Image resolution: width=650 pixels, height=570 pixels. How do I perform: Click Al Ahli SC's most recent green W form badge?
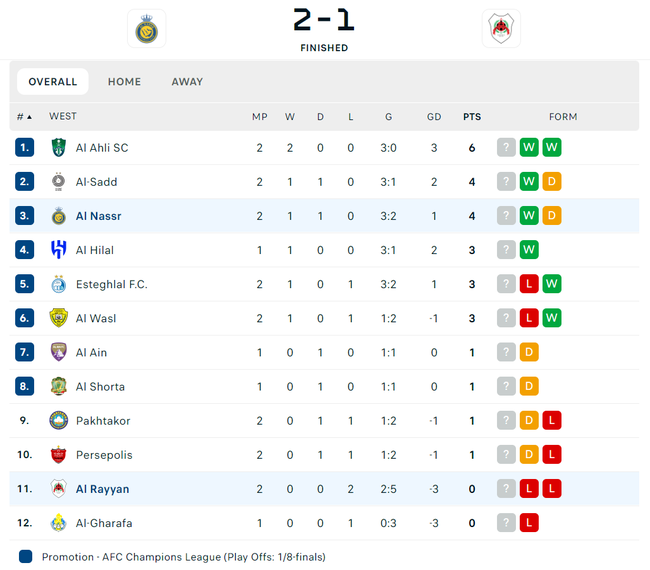tap(552, 148)
